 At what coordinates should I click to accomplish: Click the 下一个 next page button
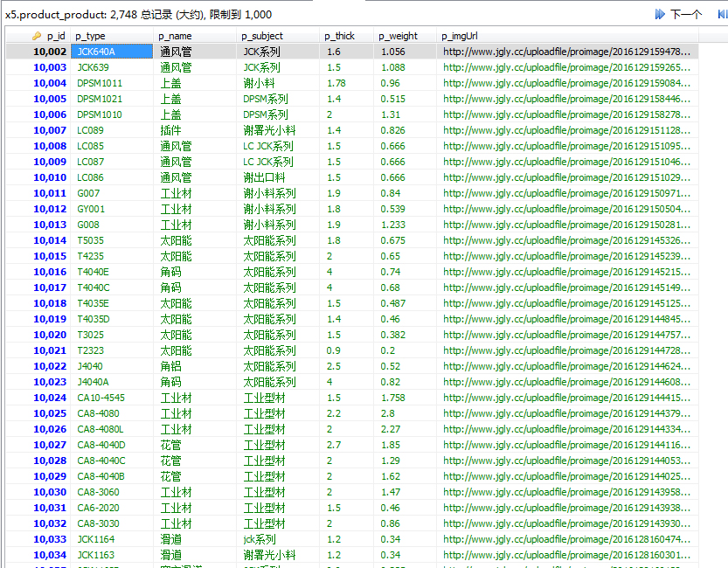coord(678,14)
